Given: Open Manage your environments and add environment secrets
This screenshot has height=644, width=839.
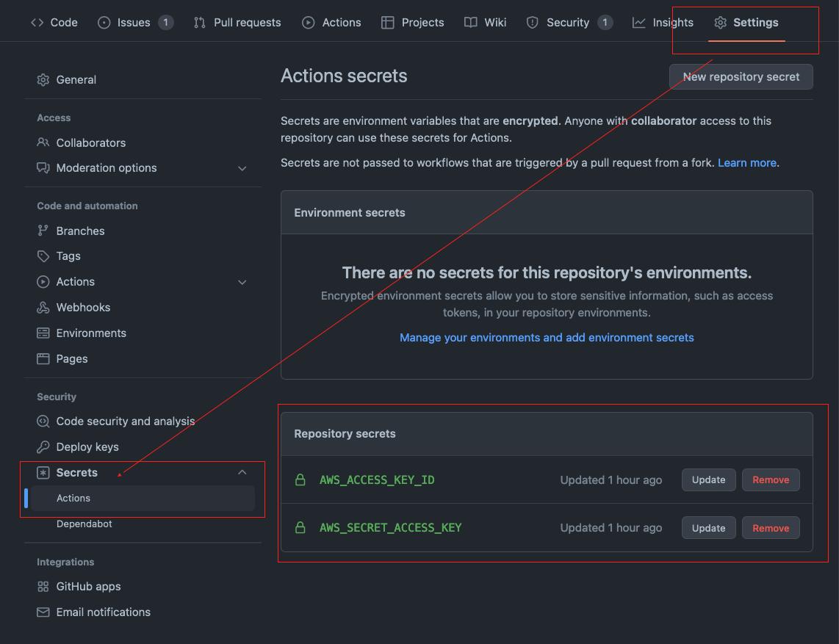Looking at the screenshot, I should [547, 338].
